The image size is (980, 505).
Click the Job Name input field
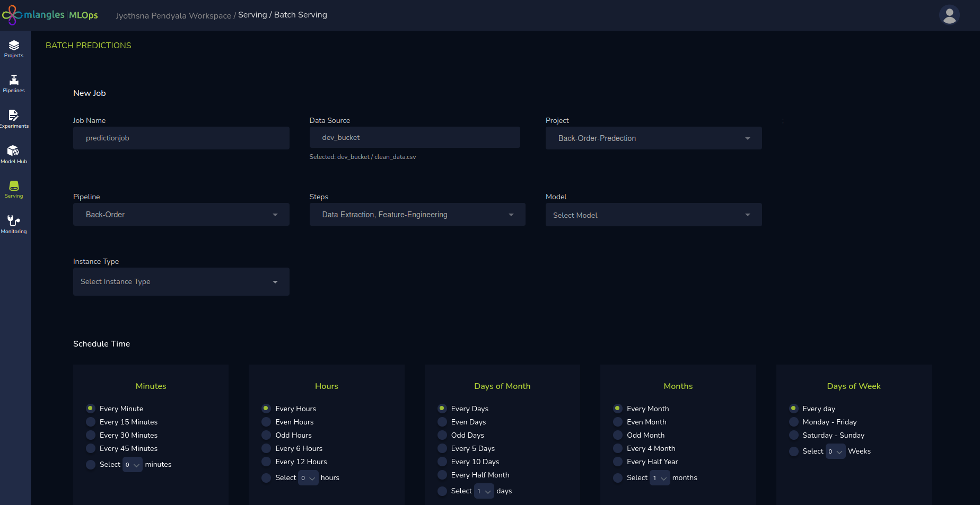click(x=181, y=138)
